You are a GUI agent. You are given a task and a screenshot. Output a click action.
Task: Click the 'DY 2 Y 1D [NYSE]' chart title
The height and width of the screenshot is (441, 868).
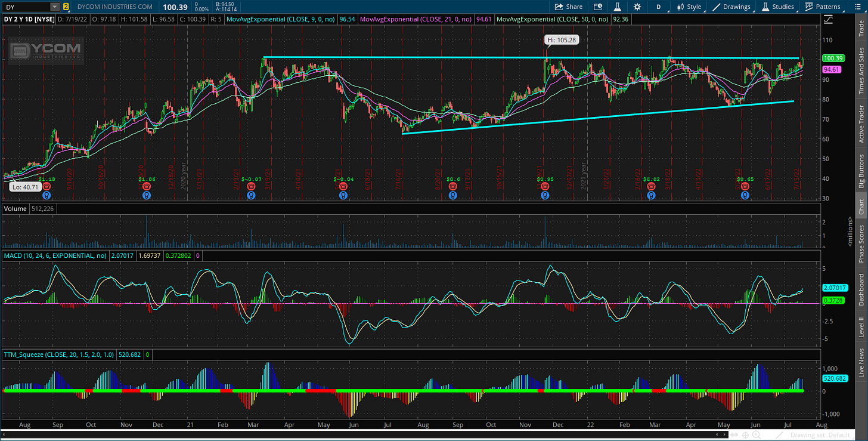tap(30, 19)
